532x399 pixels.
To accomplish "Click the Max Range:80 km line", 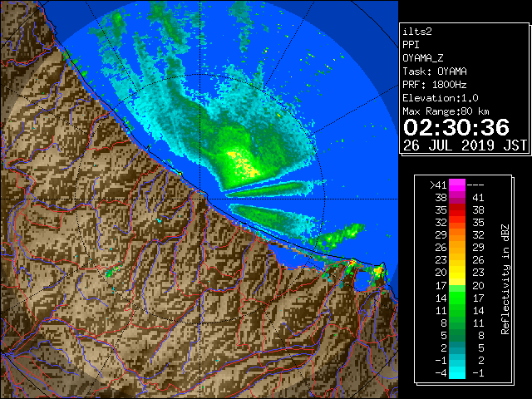I will 446,111.
